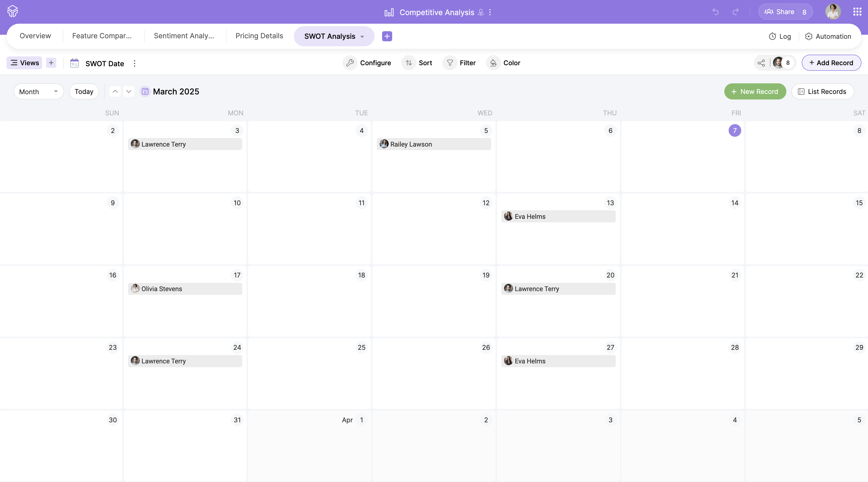
Task: Select date 14 in calendar
Action: (735, 203)
